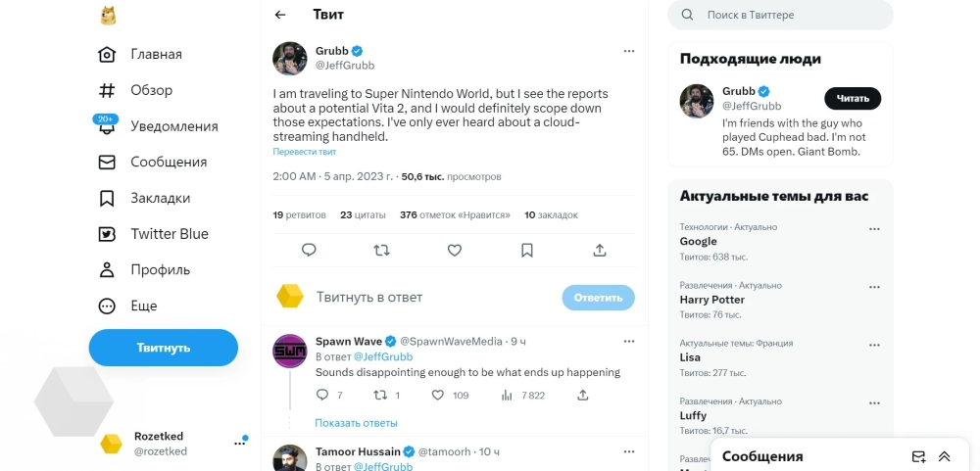Screen dimensions: 980x471
Task: Retweet Grubb's main tweet
Action: click(381, 251)
